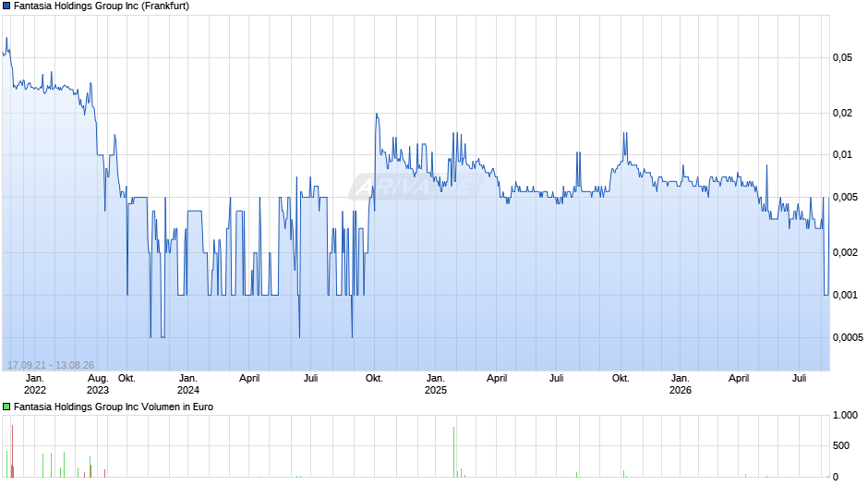
Task: Click the 0,005 price axis label
Action: (845, 198)
